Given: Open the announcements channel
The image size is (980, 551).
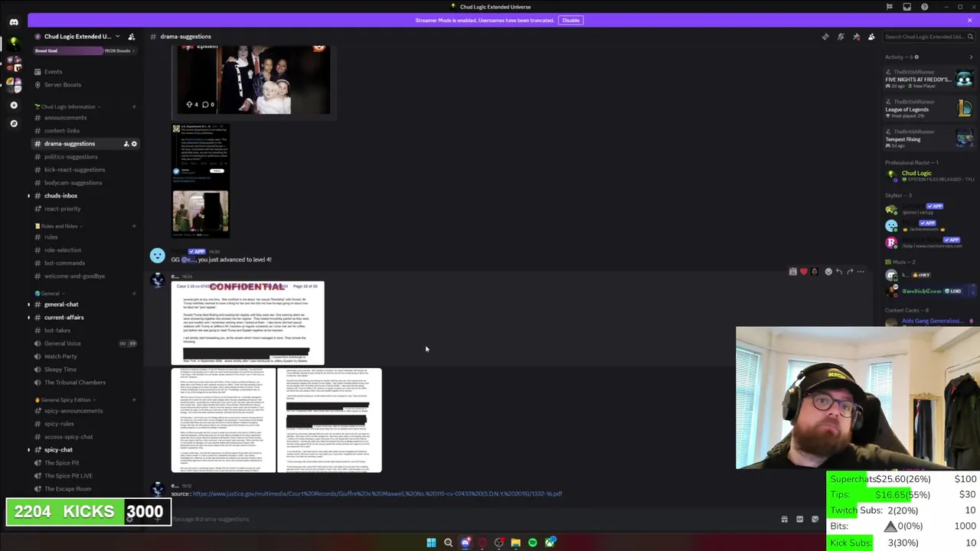Looking at the screenshot, I should pos(84,118).
